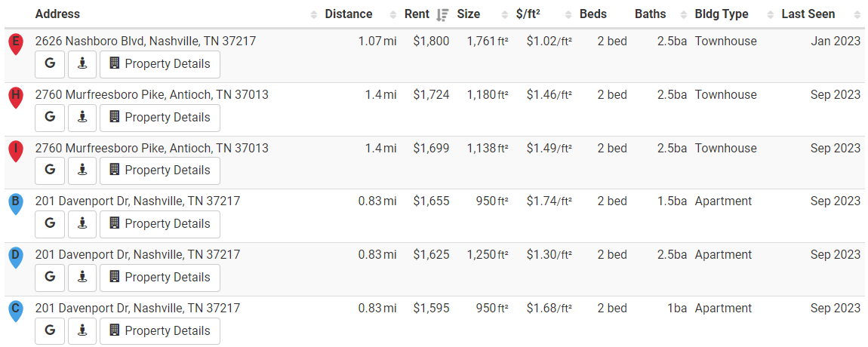Open Property Details for 2626 Nashboro Blvd
Screen dimensions: 868x347
[x=160, y=64]
